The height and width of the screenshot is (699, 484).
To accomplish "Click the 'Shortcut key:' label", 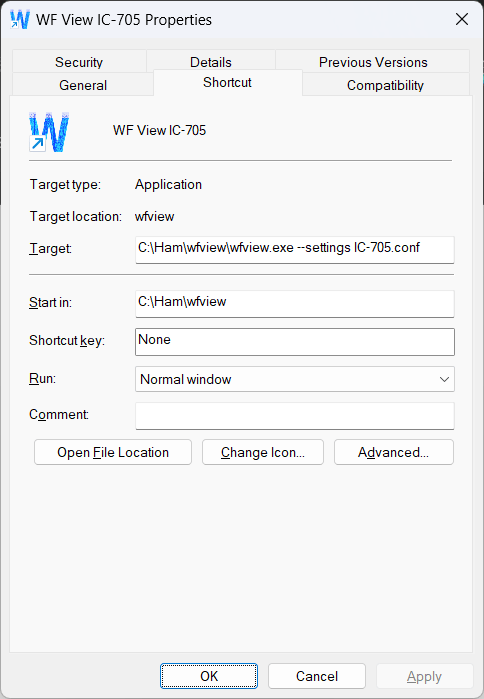I will coord(67,341).
